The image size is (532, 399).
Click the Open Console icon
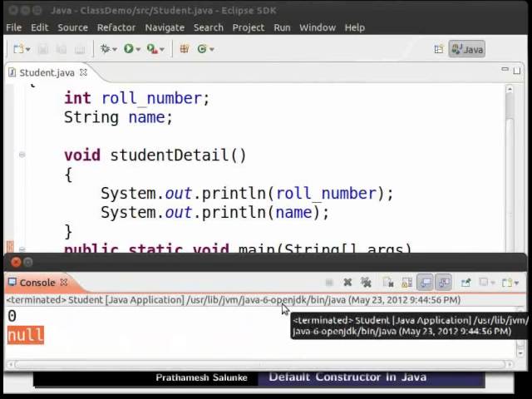(507, 283)
